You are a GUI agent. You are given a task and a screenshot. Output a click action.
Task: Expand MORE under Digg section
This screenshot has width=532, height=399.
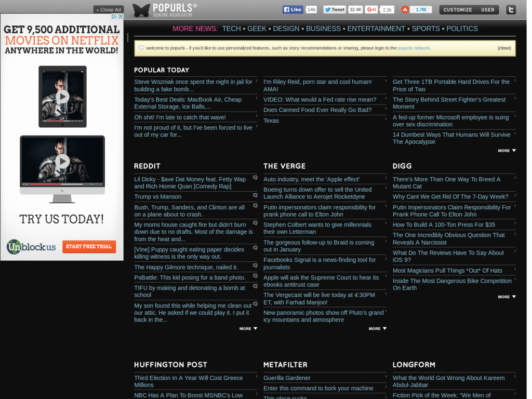pyautogui.click(x=507, y=297)
